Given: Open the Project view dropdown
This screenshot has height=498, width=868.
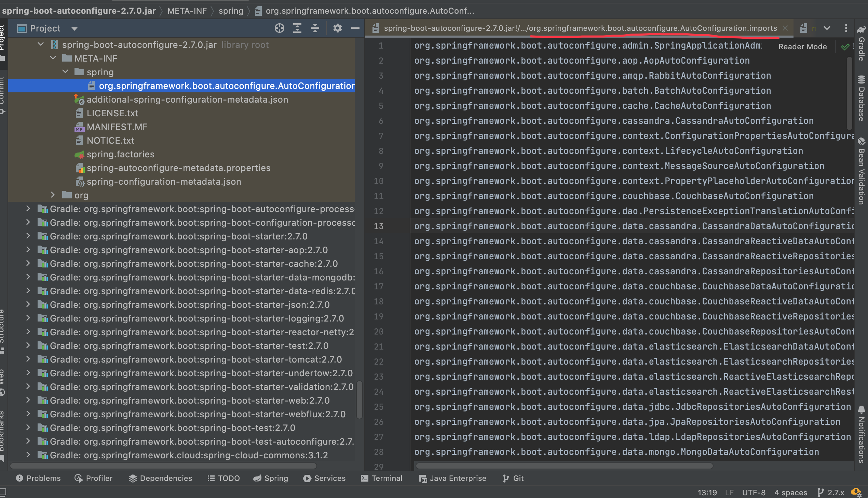Looking at the screenshot, I should (74, 29).
